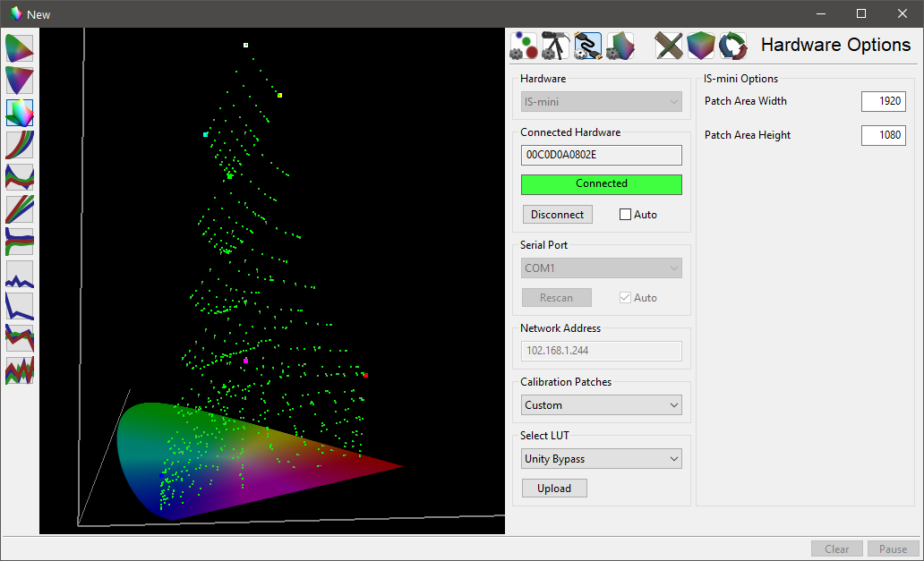Screen dimensions: 924x561
Task: Show the CIE xy chromaticity chart at top of sidebar
Action: tap(20, 48)
